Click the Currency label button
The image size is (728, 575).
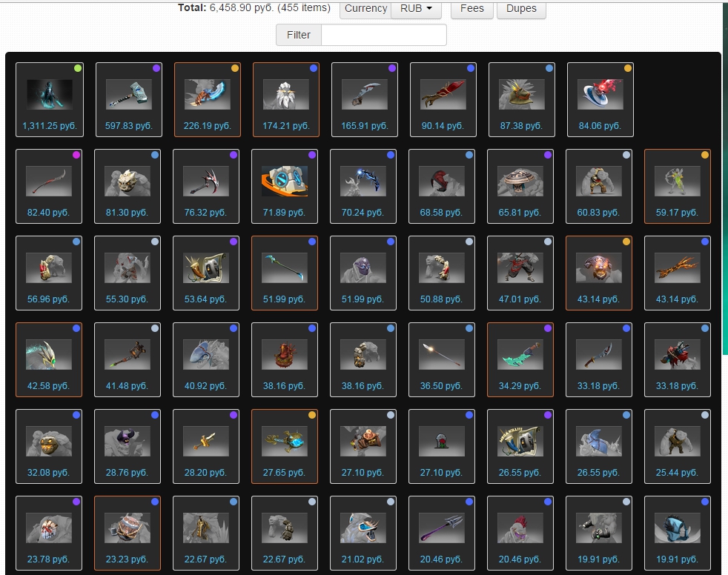click(x=365, y=9)
